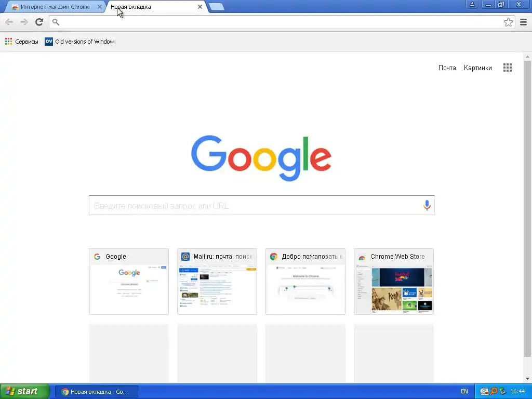Select the Chrome taskbar button
Image resolution: width=532 pixels, height=399 pixels.
pos(96,392)
